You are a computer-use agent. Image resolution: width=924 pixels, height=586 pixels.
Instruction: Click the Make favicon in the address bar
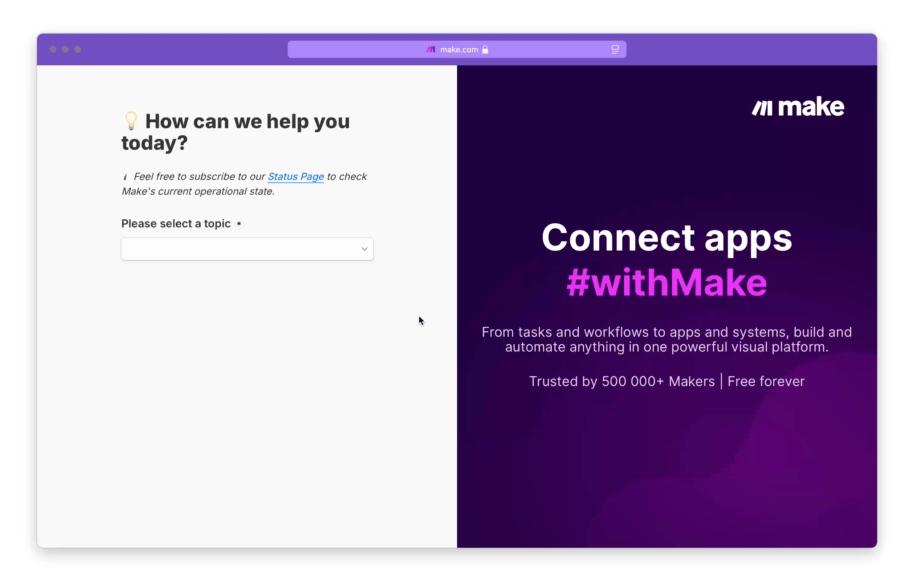[431, 50]
